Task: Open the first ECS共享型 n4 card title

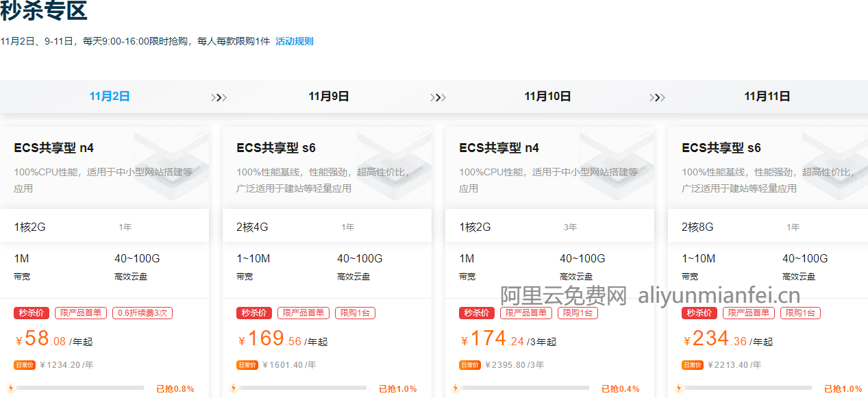Action: 54,148
